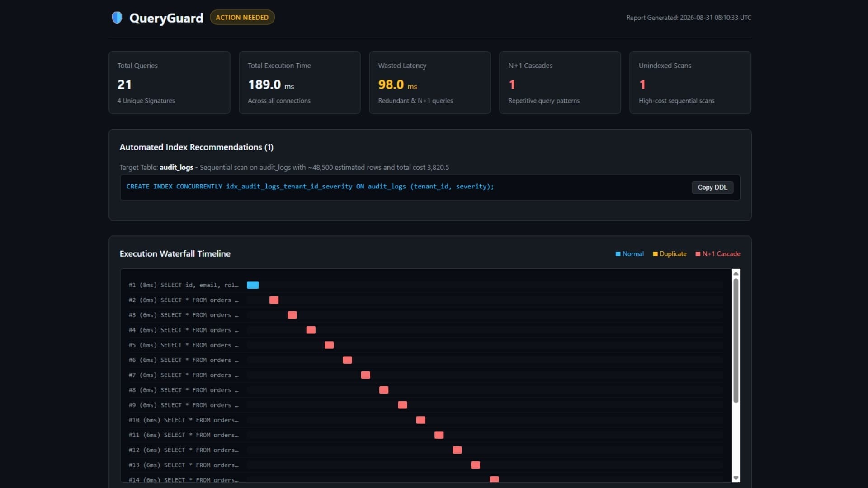Open the Wasted Latency summary card
The height and width of the screenshot is (488, 868).
(430, 82)
